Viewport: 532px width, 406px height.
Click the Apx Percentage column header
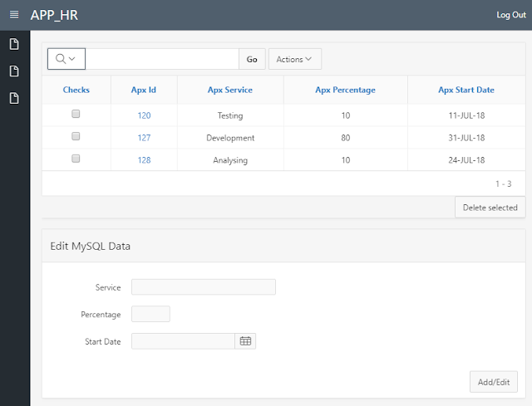345,90
